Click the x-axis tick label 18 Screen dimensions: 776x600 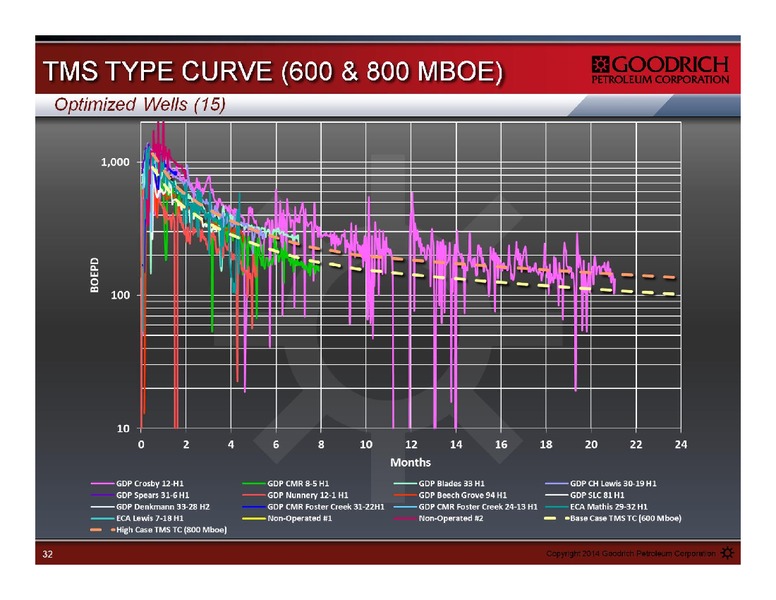click(546, 445)
